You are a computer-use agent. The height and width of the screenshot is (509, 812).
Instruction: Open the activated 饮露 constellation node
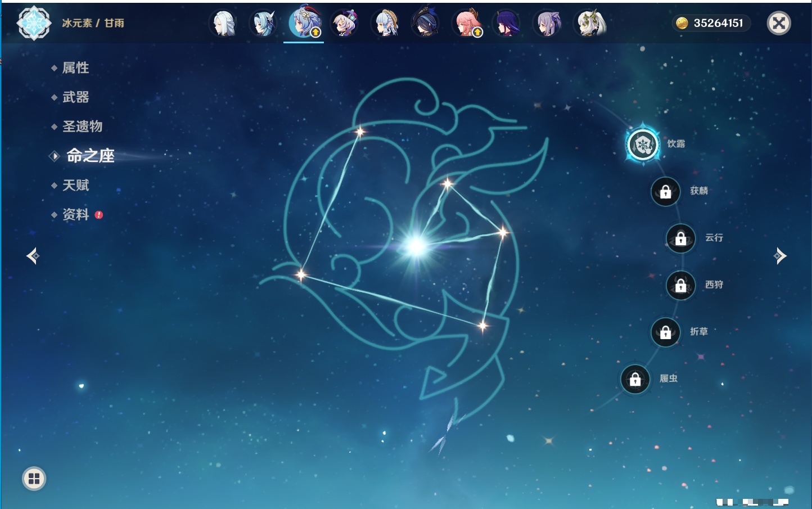click(643, 145)
